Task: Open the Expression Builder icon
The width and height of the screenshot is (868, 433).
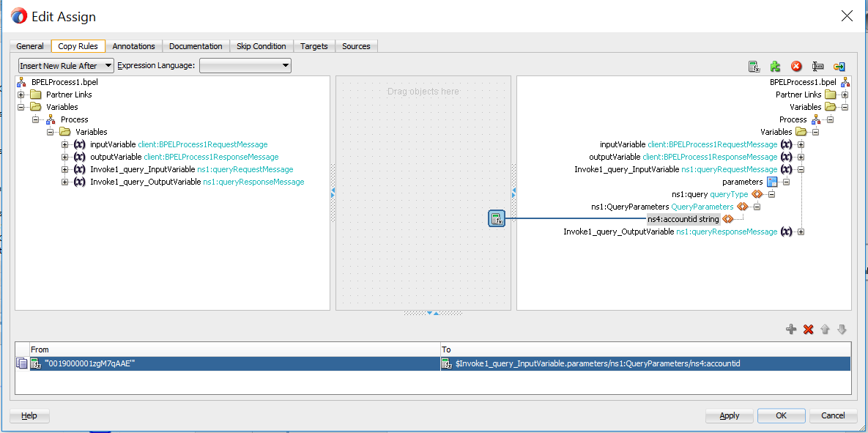Action: [754, 65]
